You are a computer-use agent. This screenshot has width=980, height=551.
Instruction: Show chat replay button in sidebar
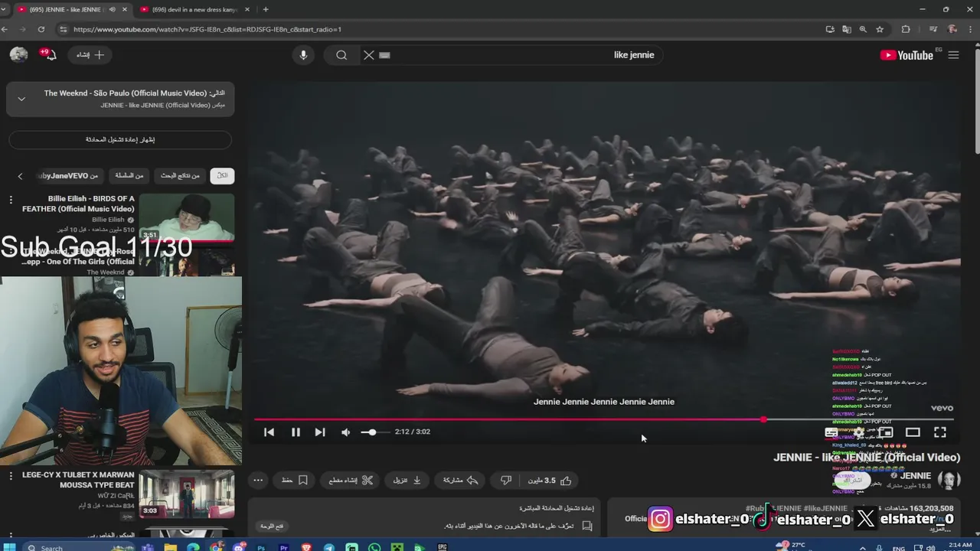[120, 139]
